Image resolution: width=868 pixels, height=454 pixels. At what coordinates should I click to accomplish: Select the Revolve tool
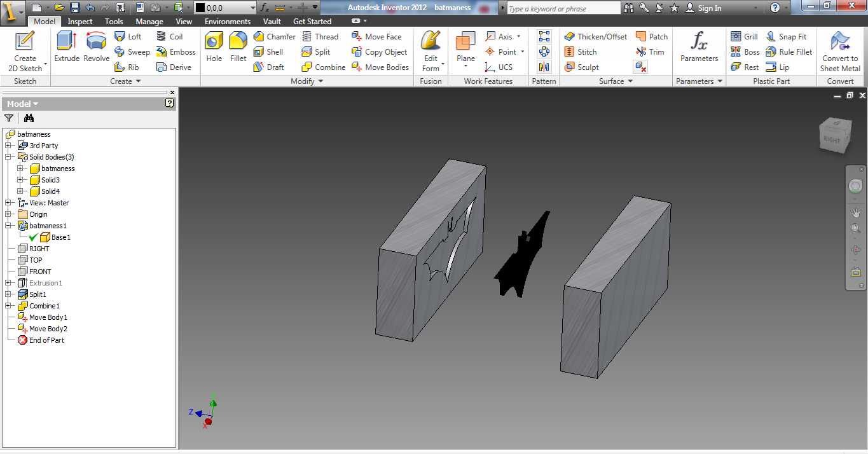pos(97,48)
